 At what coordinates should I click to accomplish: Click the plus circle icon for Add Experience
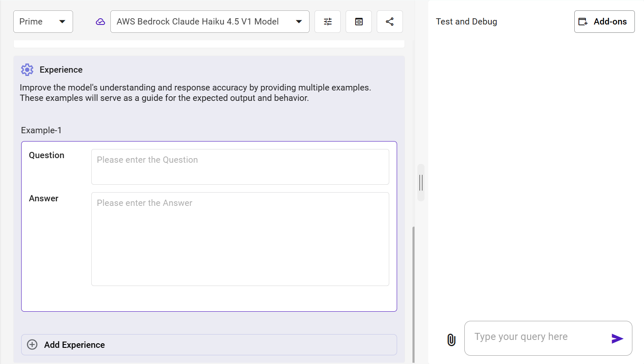[x=32, y=345]
